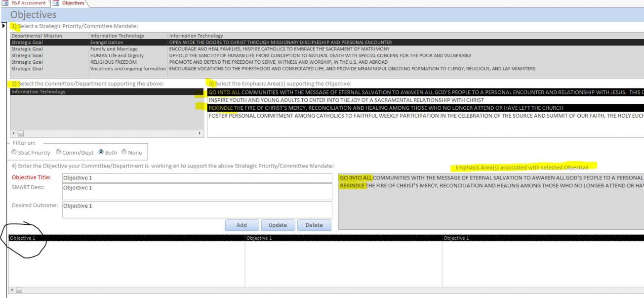
Task: Click the record selector arrow beside step 1
Action: (4, 26)
